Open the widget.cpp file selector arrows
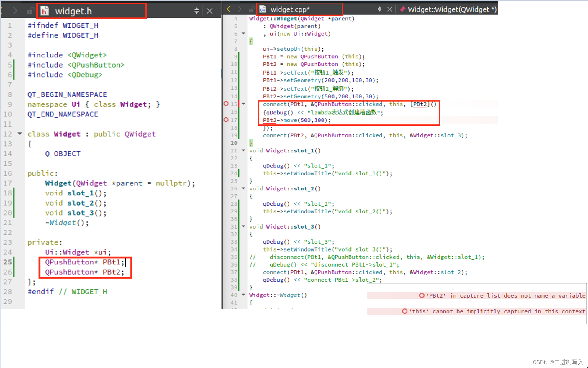588x368 pixels. coord(379,9)
